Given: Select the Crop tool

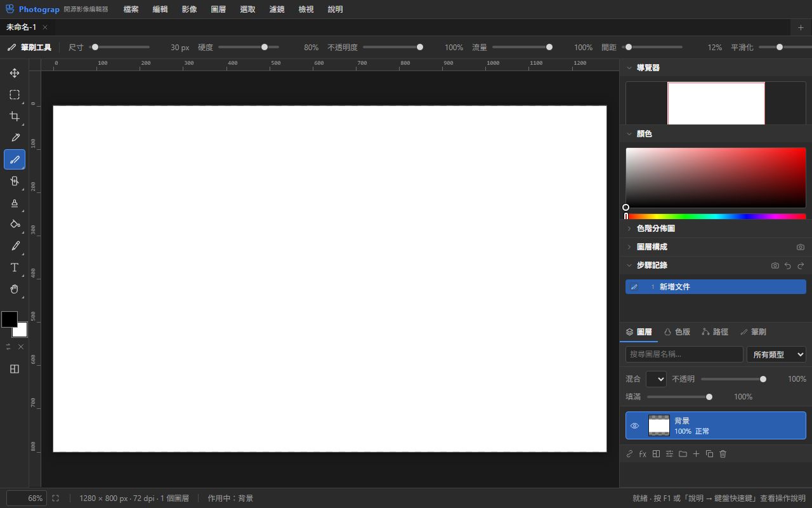Looking at the screenshot, I should tap(15, 116).
